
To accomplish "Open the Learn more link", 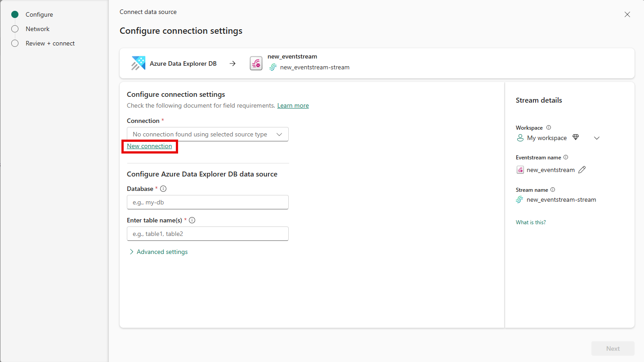I will (293, 105).
